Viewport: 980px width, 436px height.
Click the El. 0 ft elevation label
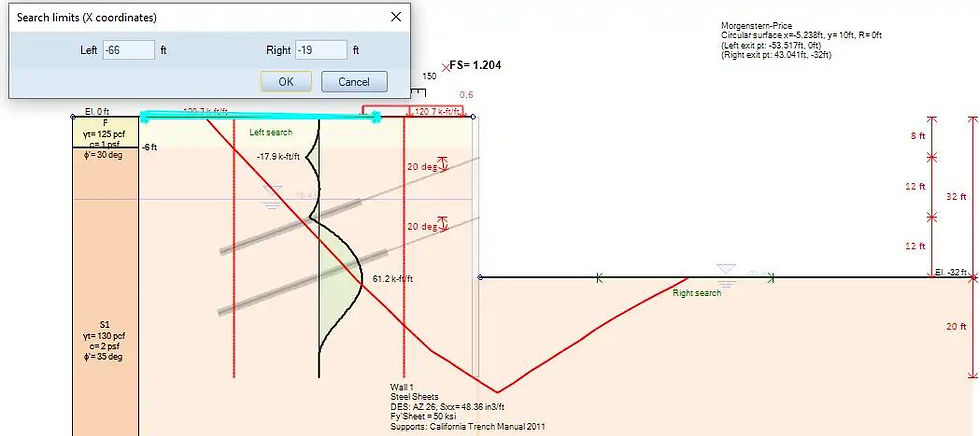click(x=95, y=112)
